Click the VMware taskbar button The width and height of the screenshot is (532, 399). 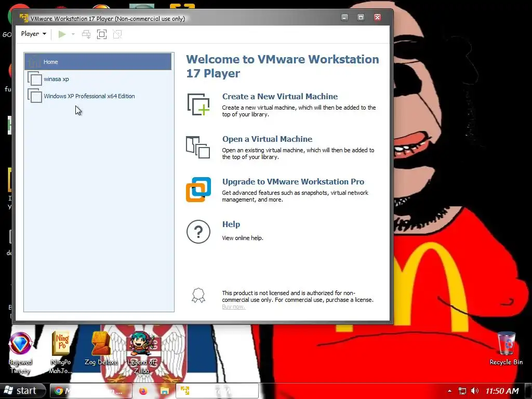(217, 391)
